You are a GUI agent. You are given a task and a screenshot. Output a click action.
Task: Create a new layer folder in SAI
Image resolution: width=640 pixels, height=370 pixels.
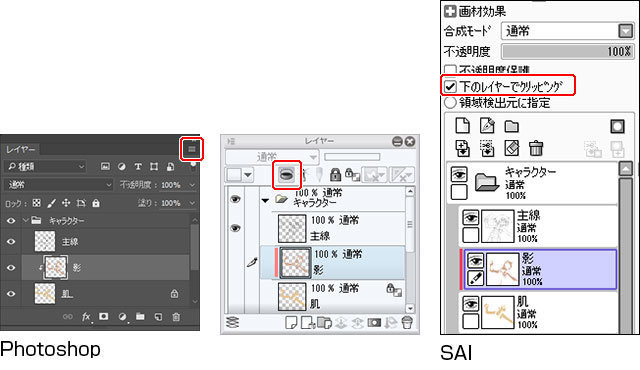pos(511,126)
